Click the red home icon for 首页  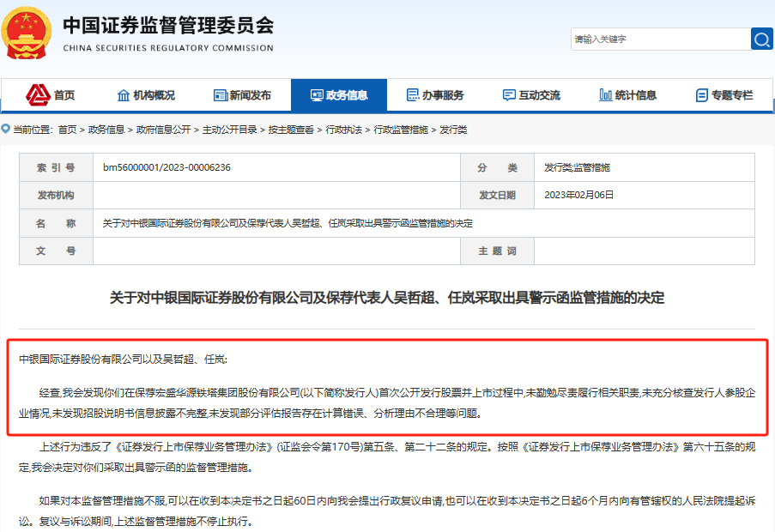click(38, 94)
